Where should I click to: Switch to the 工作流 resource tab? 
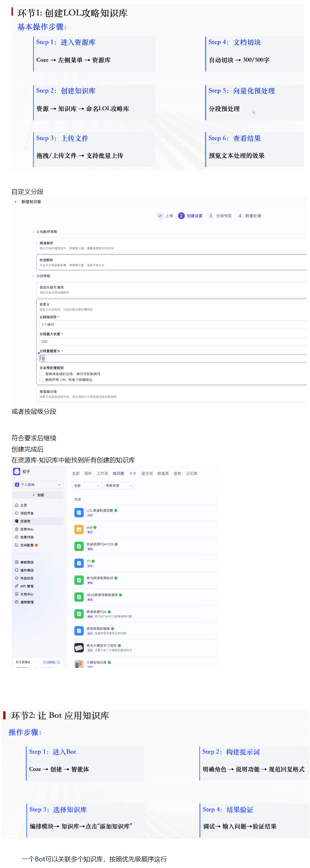tap(102, 473)
